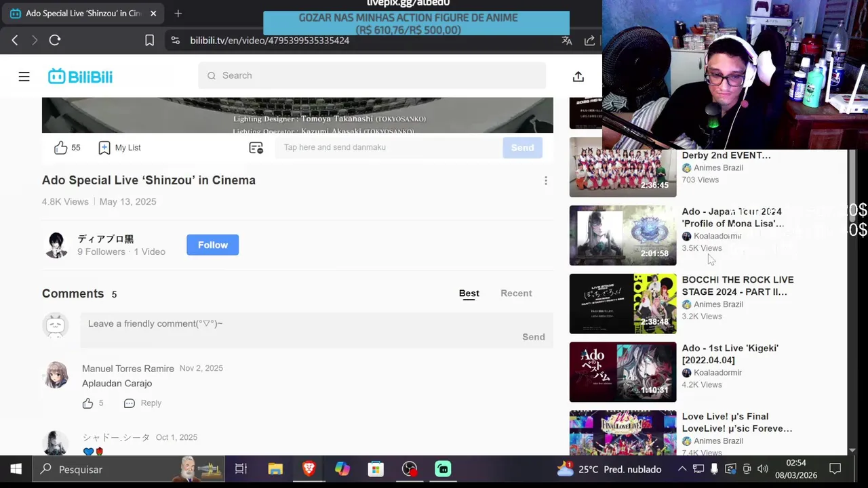
Task: Open the BiliBili hamburger menu
Action: point(24,77)
